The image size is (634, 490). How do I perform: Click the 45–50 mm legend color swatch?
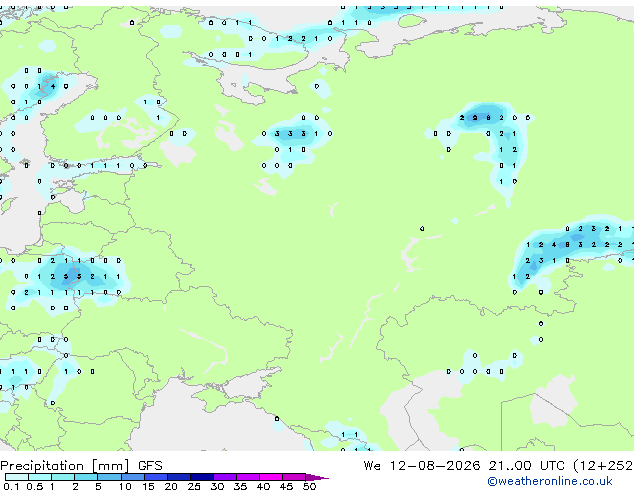click(x=294, y=477)
